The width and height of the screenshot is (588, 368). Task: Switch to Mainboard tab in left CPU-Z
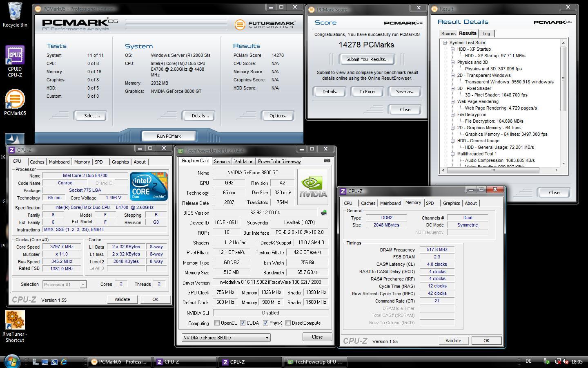pos(59,162)
